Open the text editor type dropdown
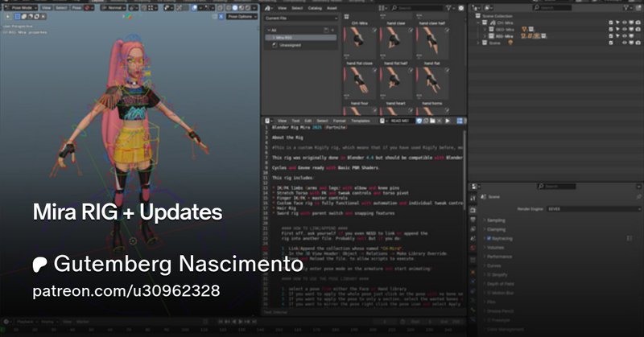 click(268, 121)
